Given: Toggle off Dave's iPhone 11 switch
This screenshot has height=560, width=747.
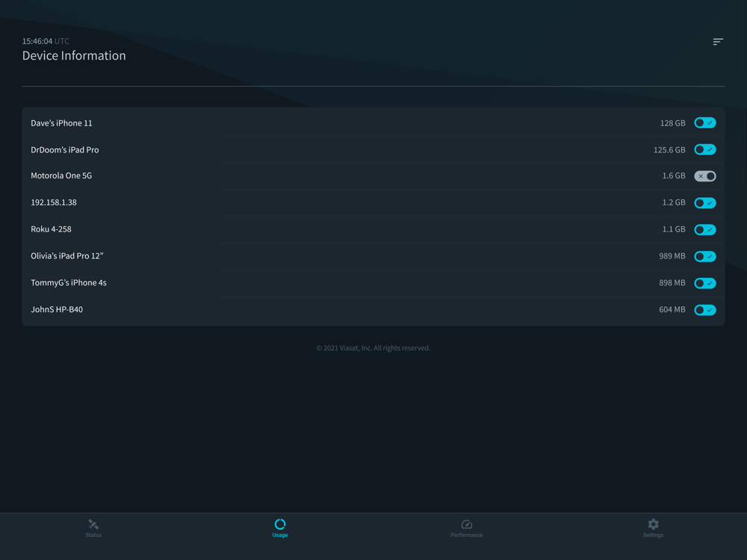Looking at the screenshot, I should (x=704, y=123).
